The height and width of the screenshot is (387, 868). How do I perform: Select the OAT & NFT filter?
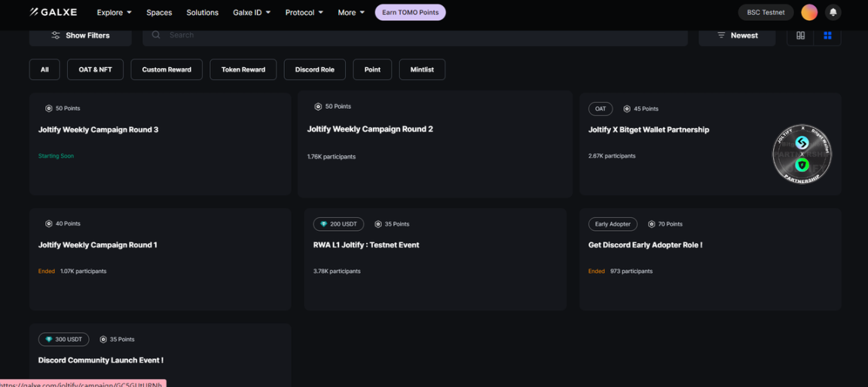pos(95,69)
